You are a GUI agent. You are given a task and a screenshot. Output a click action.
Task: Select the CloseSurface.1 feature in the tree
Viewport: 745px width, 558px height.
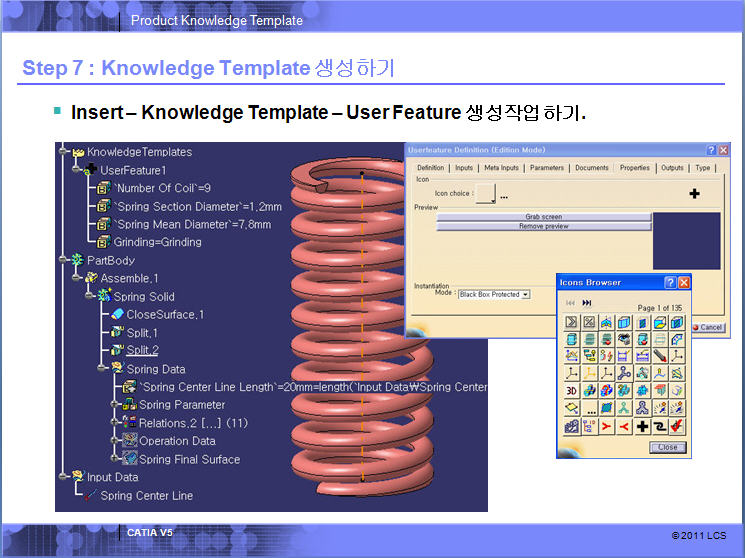point(165,314)
